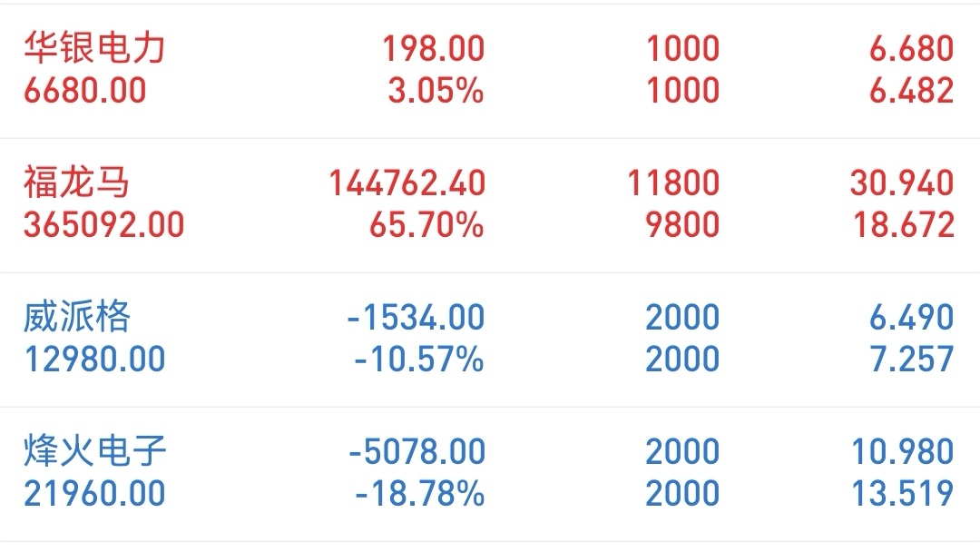Screen dimensions: 980x552
Task: Tap the -5078.00 loss figure
Action: coord(416,452)
